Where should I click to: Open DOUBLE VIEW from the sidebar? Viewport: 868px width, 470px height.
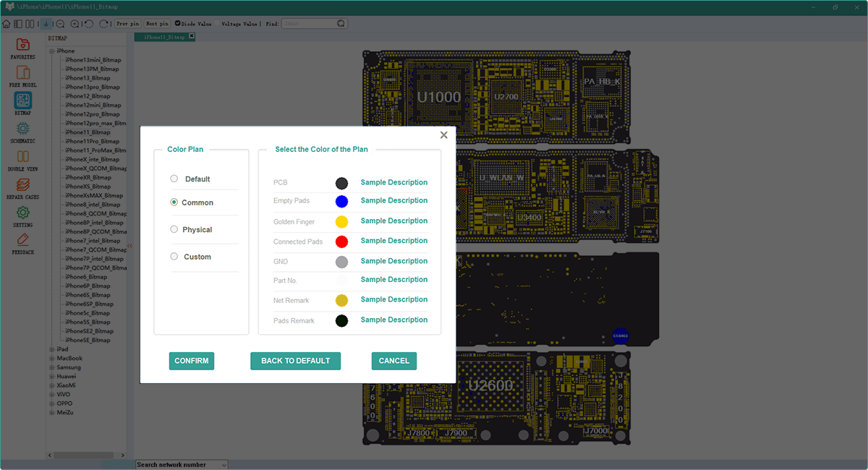click(22, 160)
